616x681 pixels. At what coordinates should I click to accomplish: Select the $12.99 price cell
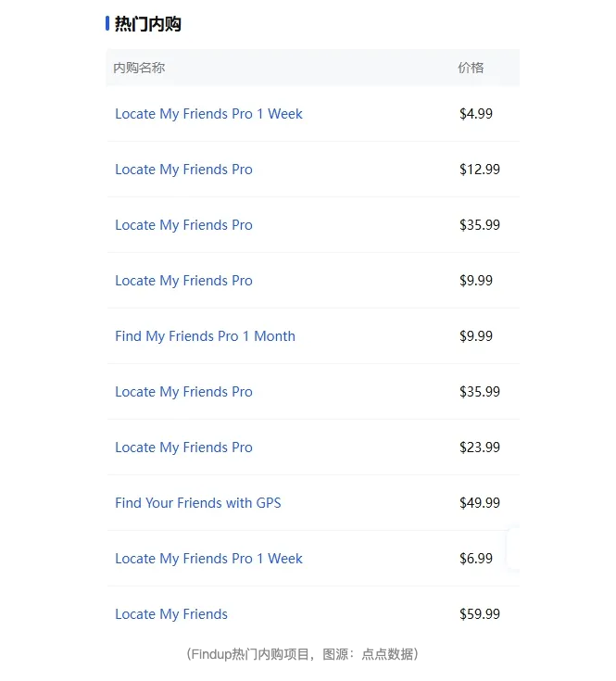pyautogui.click(x=480, y=170)
